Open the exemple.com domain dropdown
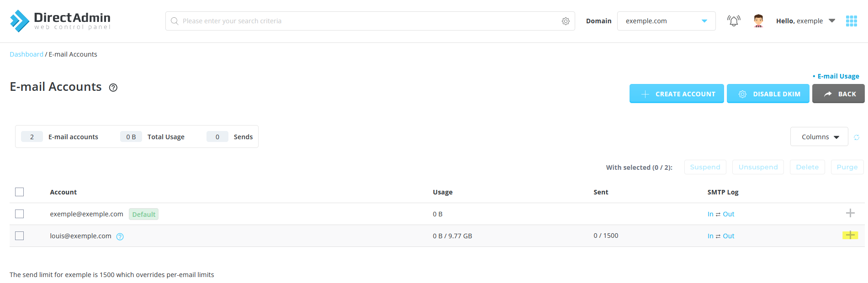The width and height of the screenshot is (868, 283). coord(666,21)
